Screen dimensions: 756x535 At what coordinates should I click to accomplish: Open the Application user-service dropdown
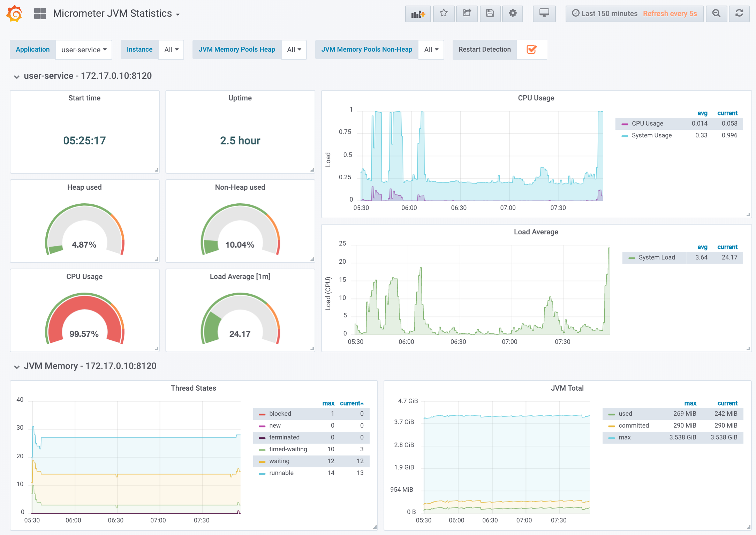coord(84,50)
